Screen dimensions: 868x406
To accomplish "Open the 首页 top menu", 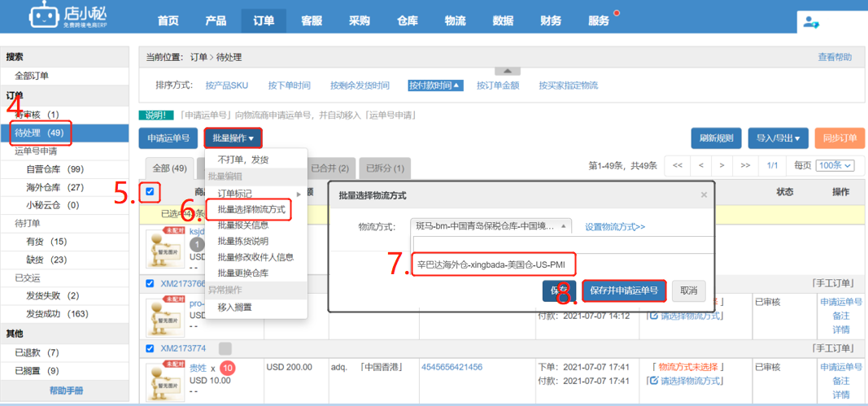I will pyautogui.click(x=168, y=21).
